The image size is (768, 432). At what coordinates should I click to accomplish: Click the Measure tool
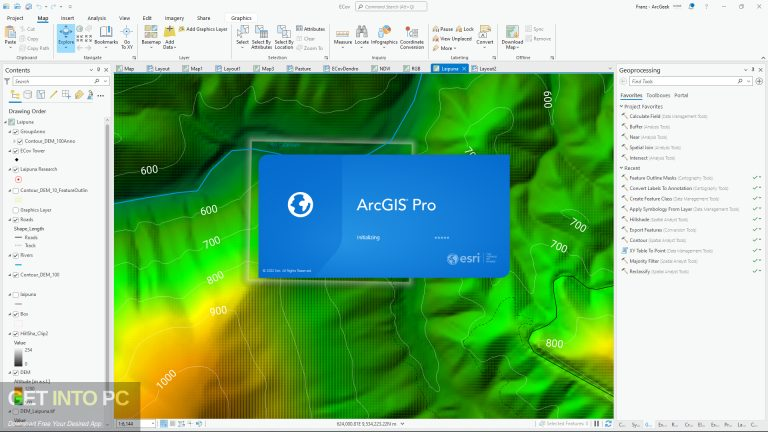tap(342, 35)
